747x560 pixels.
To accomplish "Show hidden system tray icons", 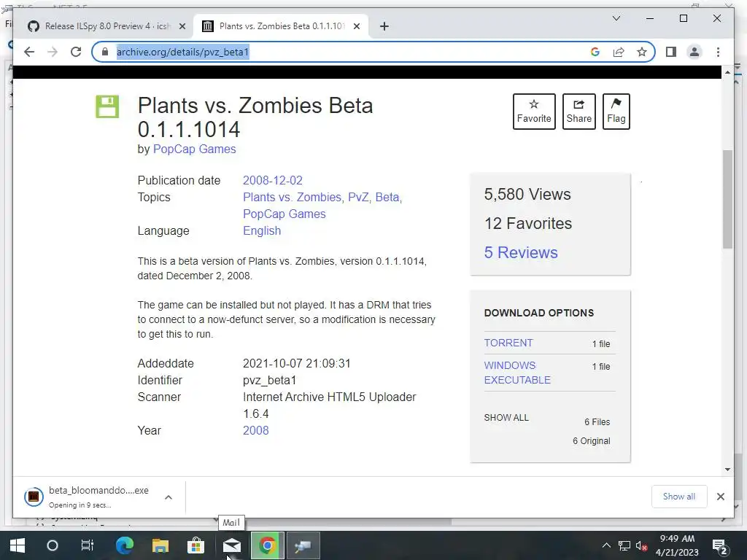I will (x=606, y=545).
